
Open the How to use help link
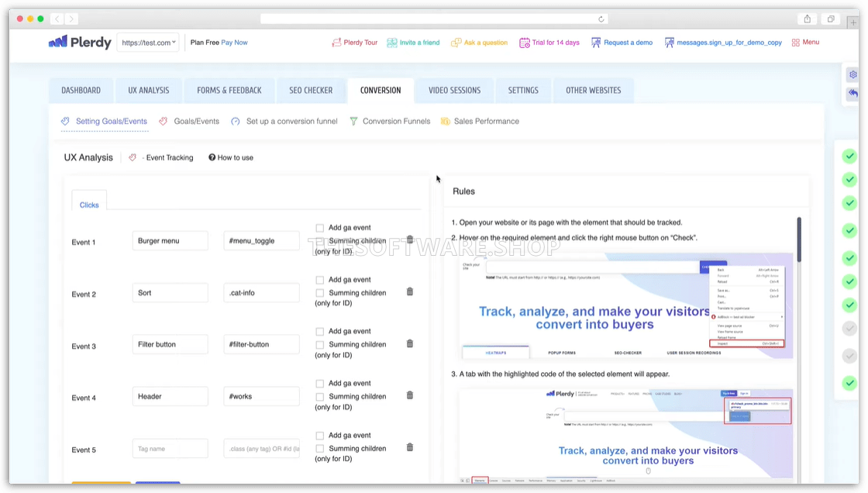pos(231,157)
